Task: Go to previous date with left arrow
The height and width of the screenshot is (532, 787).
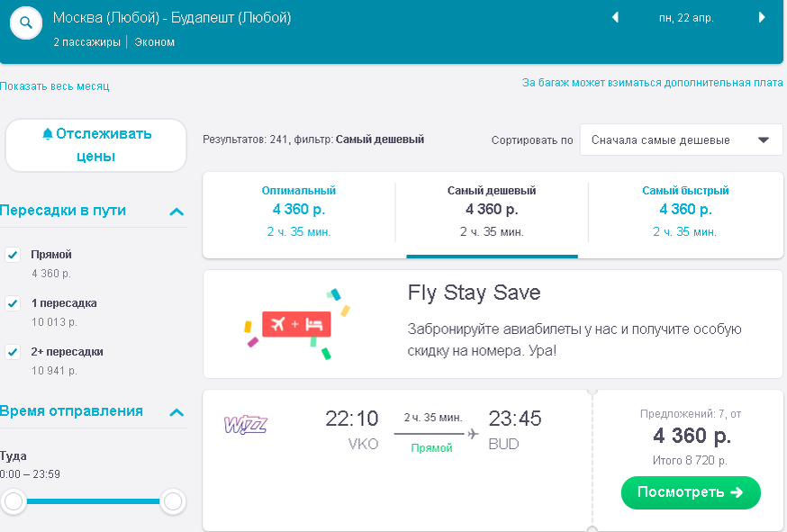Action: click(x=616, y=18)
